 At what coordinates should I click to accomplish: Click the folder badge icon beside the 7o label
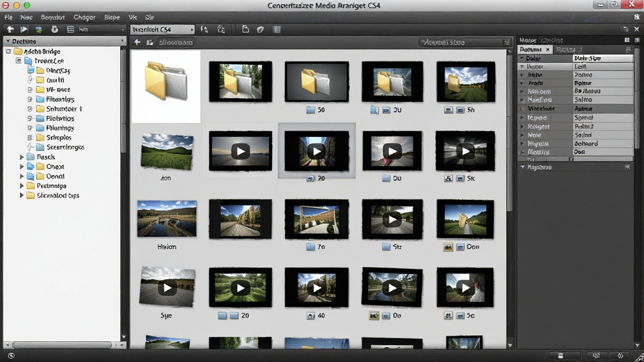click(x=311, y=246)
